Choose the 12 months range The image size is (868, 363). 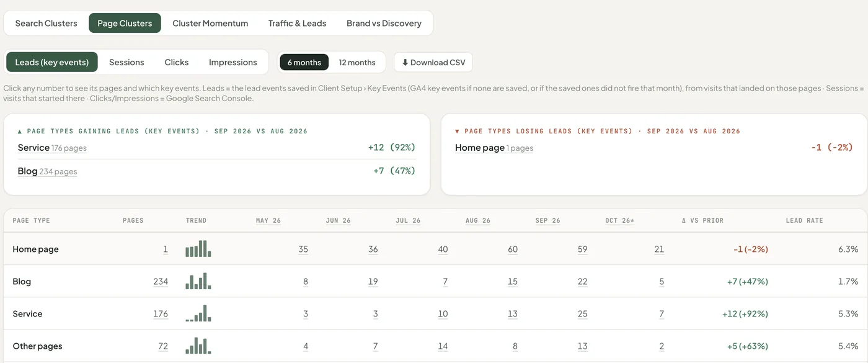click(357, 62)
